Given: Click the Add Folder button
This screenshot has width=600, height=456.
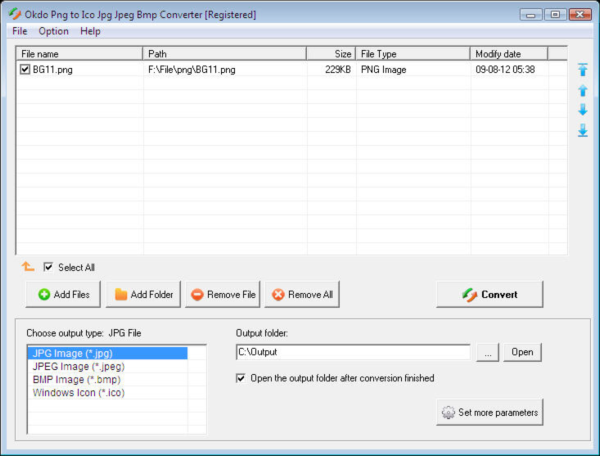Looking at the screenshot, I should [x=143, y=294].
